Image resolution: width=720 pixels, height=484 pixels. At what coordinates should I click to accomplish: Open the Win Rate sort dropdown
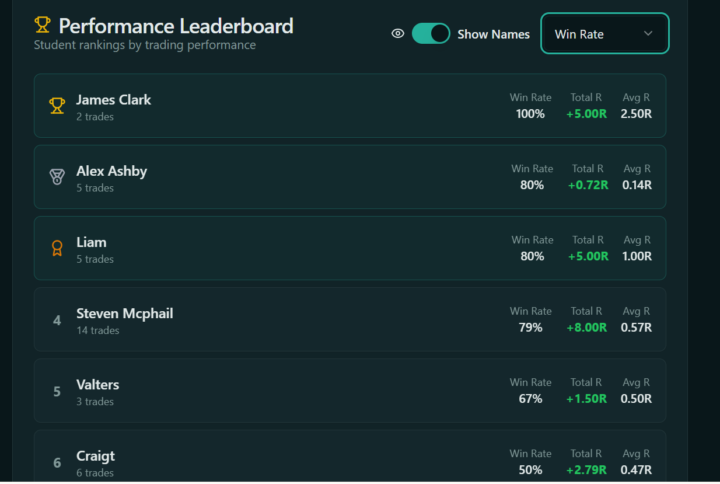click(605, 34)
